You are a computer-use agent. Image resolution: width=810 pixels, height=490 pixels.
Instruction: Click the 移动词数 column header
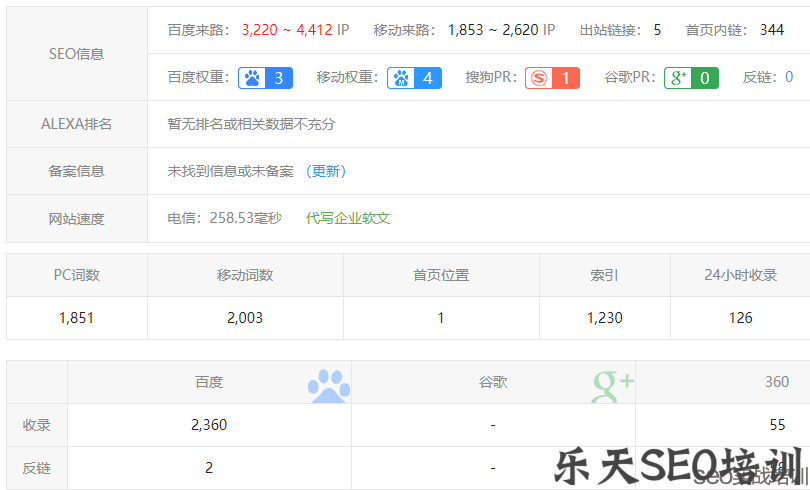point(245,275)
